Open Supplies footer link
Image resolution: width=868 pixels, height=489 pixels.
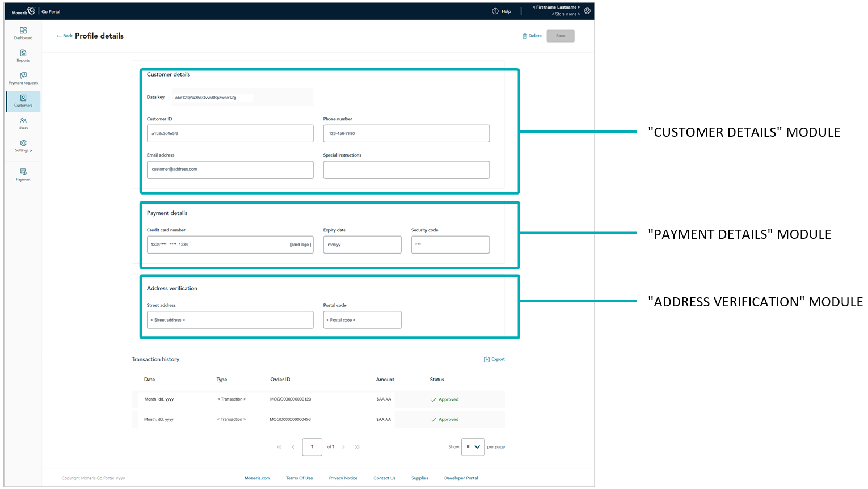[x=420, y=478]
